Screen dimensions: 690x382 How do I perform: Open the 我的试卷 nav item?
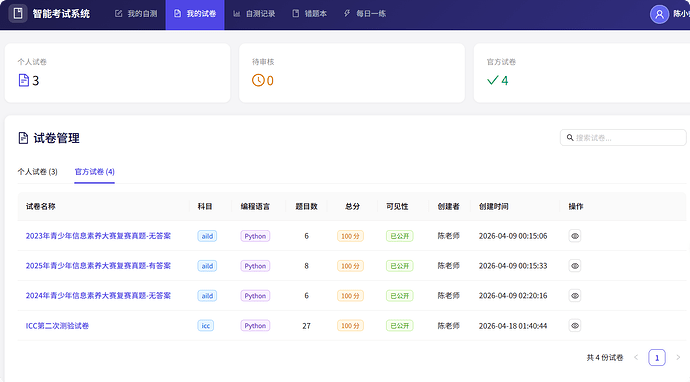[195, 14]
